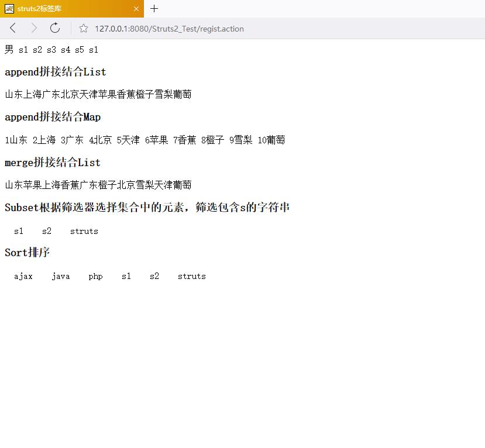Go back with the browser back arrow
Screen dimensions: 485x448
coord(13,28)
